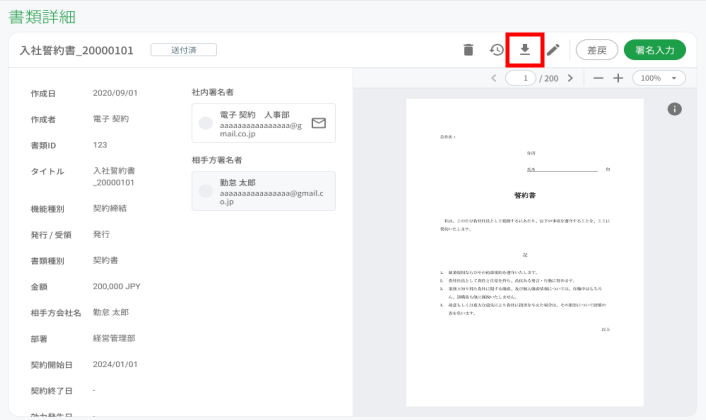Select the 電子 契約 人事部 signer circle

(x=206, y=123)
